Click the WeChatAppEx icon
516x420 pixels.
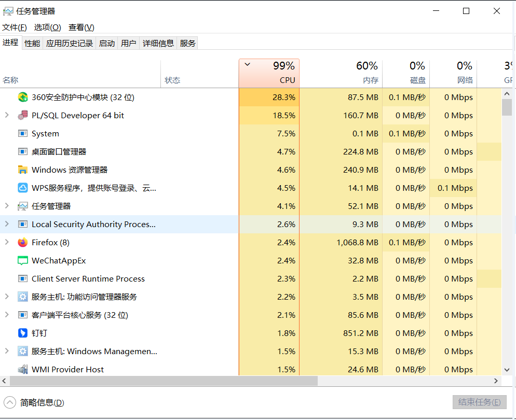click(23, 261)
